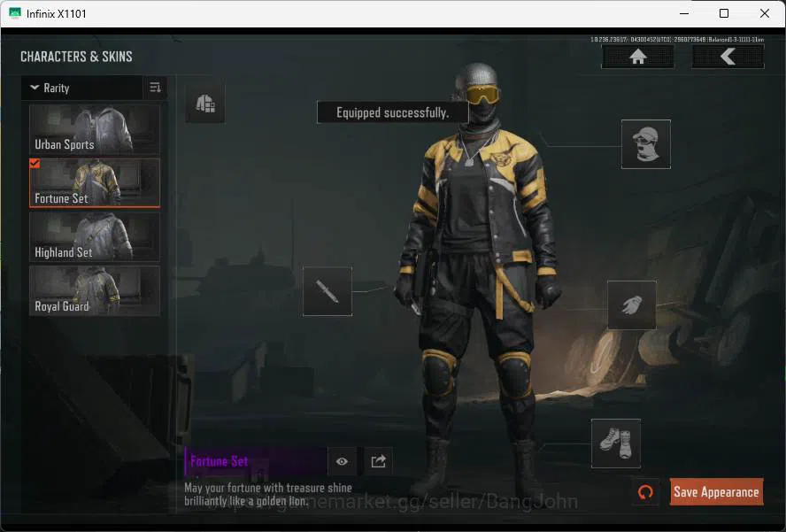The image size is (786, 532).
Task: Reset appearance with the orange refresh icon
Action: pos(645,492)
